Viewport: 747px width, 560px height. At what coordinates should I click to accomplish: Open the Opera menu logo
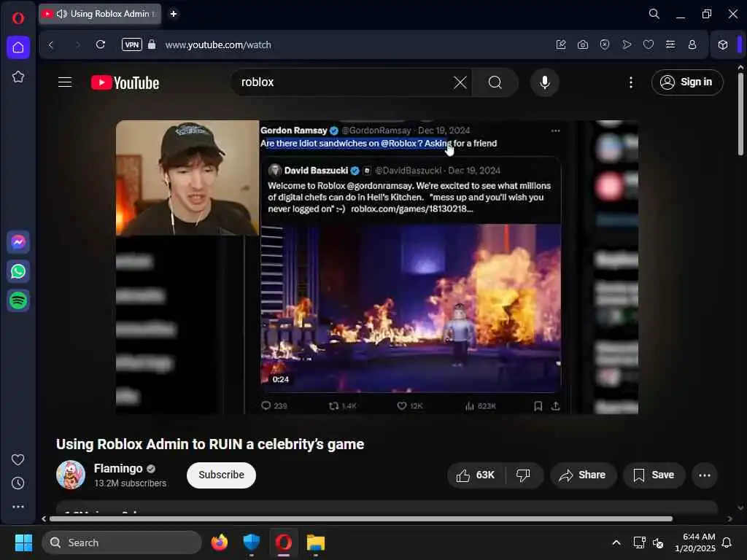coord(18,18)
